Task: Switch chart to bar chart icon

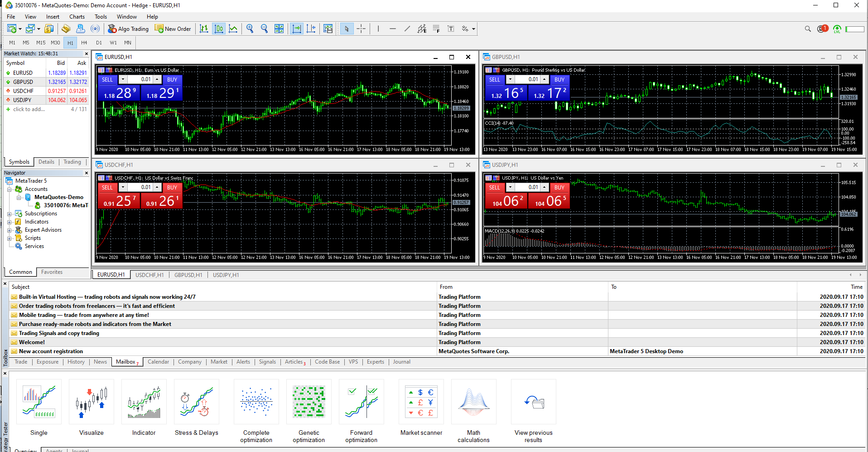Action: click(x=204, y=29)
